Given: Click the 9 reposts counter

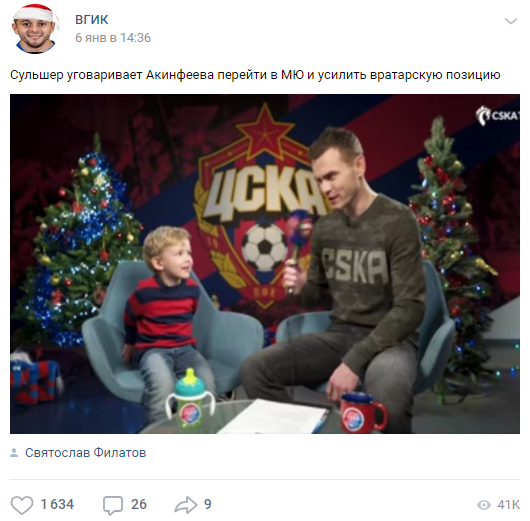Looking at the screenshot, I should (208, 504).
